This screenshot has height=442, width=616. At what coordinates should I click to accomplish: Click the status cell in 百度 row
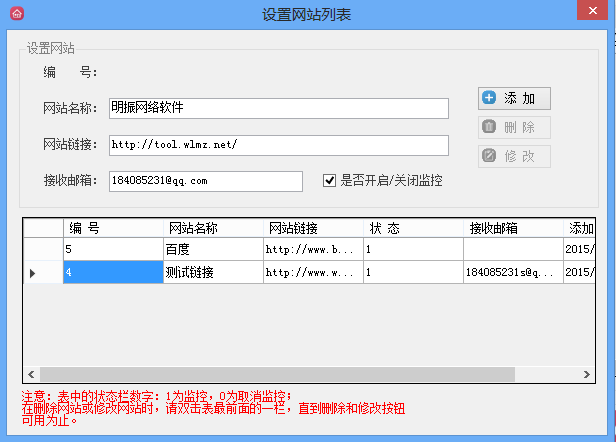coord(413,249)
